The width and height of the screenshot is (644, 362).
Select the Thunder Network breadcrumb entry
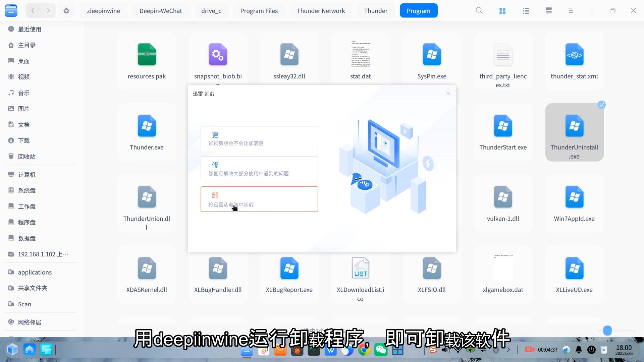321,10
